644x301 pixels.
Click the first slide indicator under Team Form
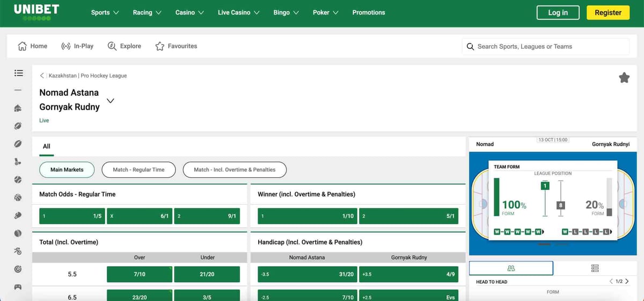pyautogui.click(x=544, y=245)
